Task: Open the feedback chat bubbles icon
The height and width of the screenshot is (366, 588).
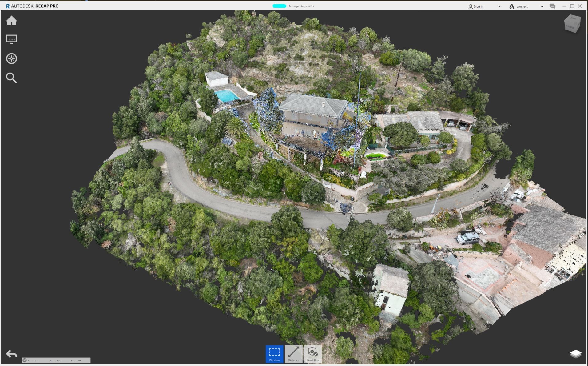Action: point(552,6)
